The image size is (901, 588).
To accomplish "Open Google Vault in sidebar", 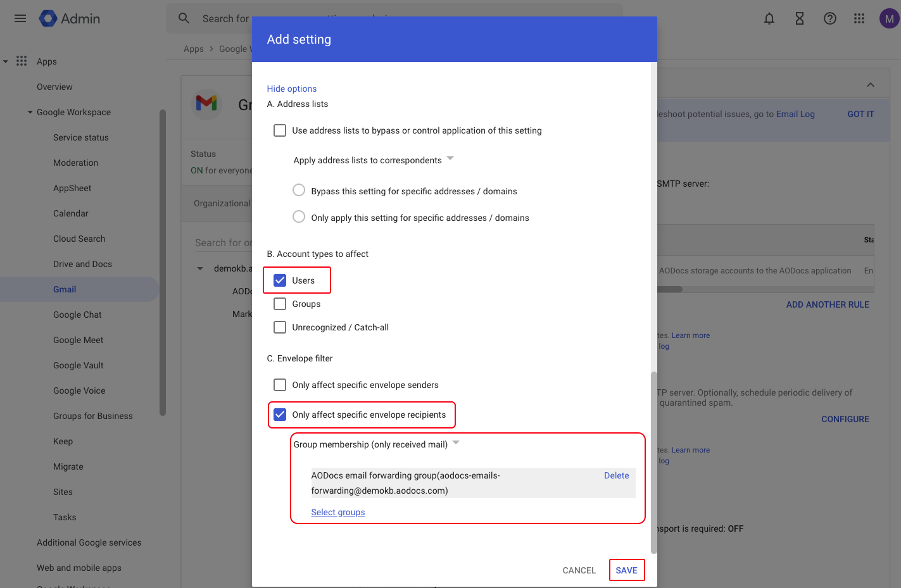I will tap(79, 365).
